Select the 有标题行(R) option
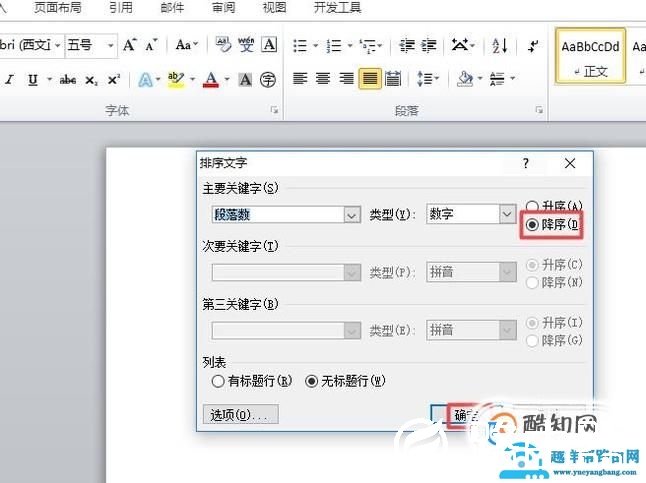This screenshot has width=646, height=483. click(x=252, y=381)
